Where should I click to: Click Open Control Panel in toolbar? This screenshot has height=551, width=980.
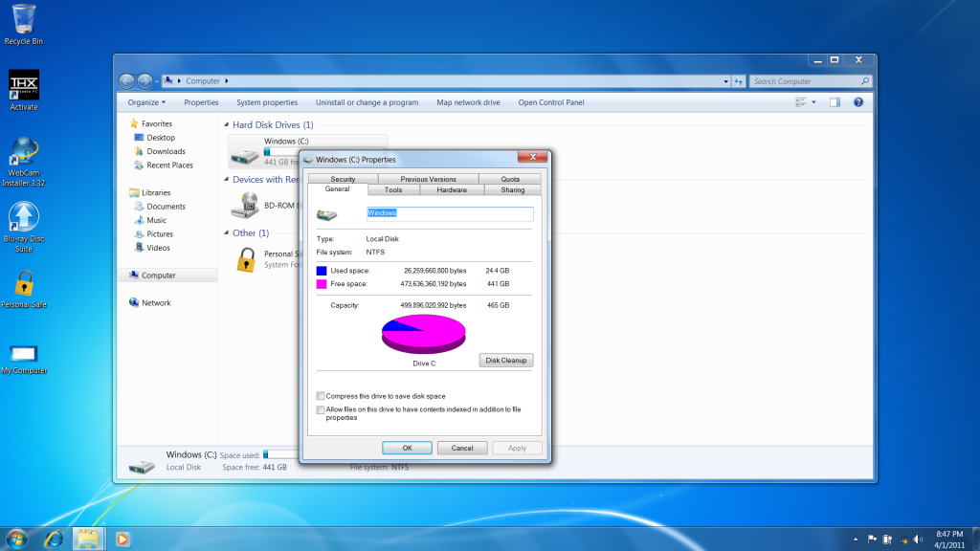click(x=551, y=102)
